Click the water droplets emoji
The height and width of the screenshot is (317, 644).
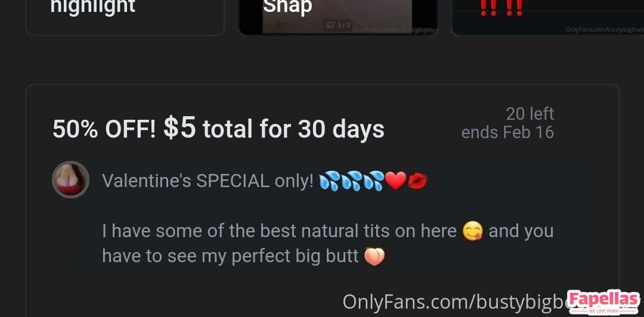[351, 181]
